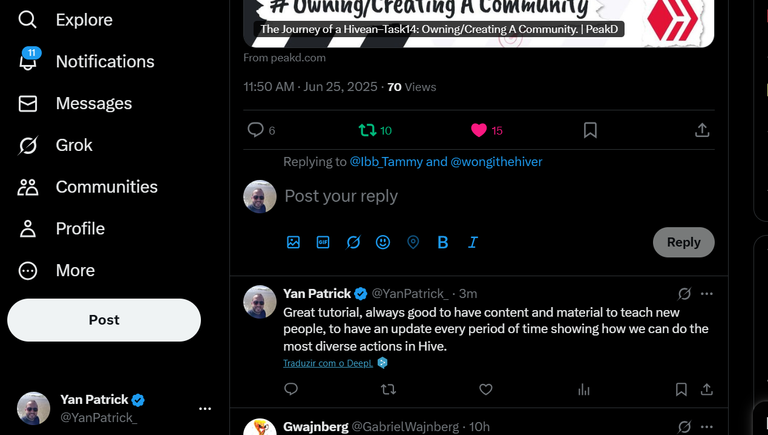Click the white Post button
This screenshot has height=435, width=768.
tap(104, 320)
